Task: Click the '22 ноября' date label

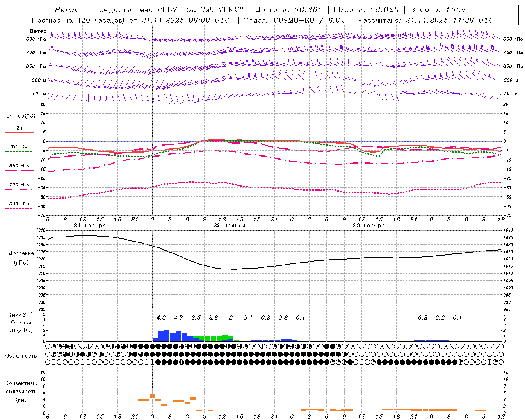Action: (229, 226)
